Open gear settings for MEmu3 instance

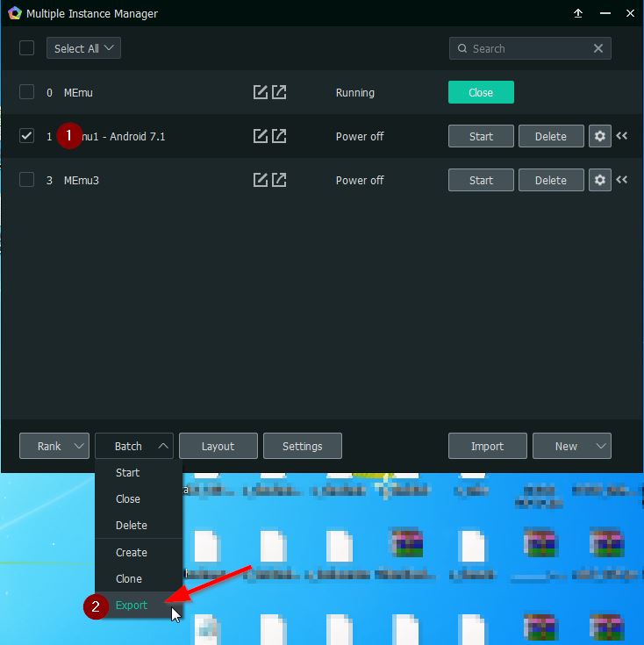tap(599, 180)
